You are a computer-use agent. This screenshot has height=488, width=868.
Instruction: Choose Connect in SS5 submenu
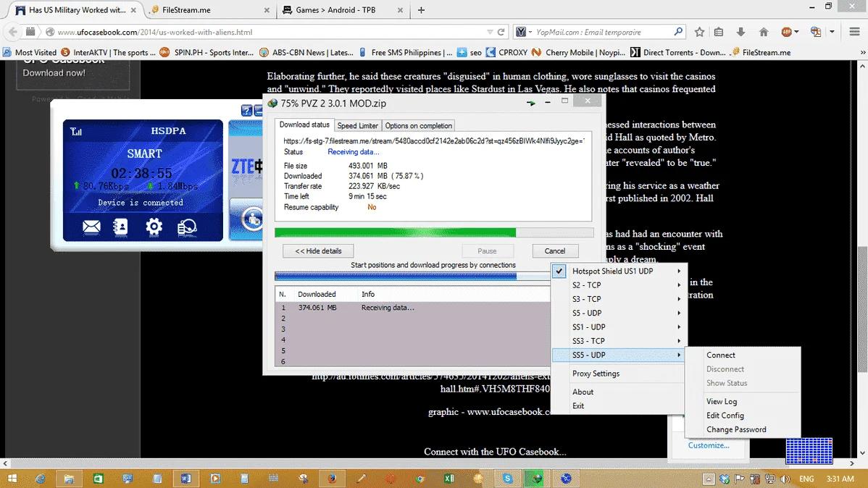point(720,356)
